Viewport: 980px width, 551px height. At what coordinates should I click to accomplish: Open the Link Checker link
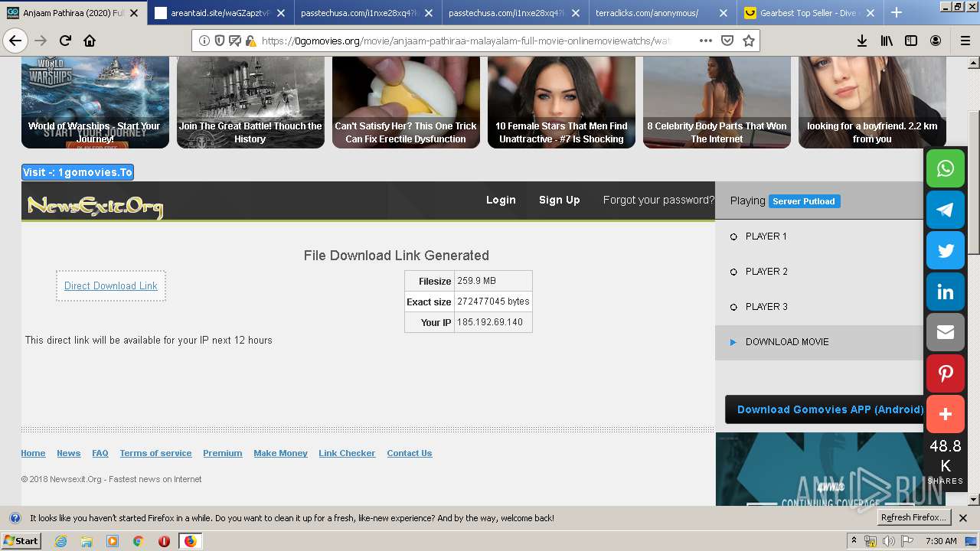tap(347, 453)
